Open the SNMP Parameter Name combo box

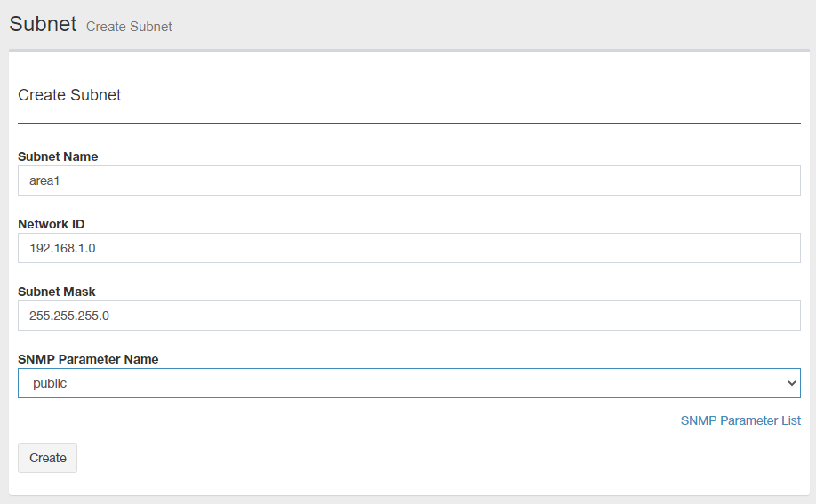[x=409, y=383]
